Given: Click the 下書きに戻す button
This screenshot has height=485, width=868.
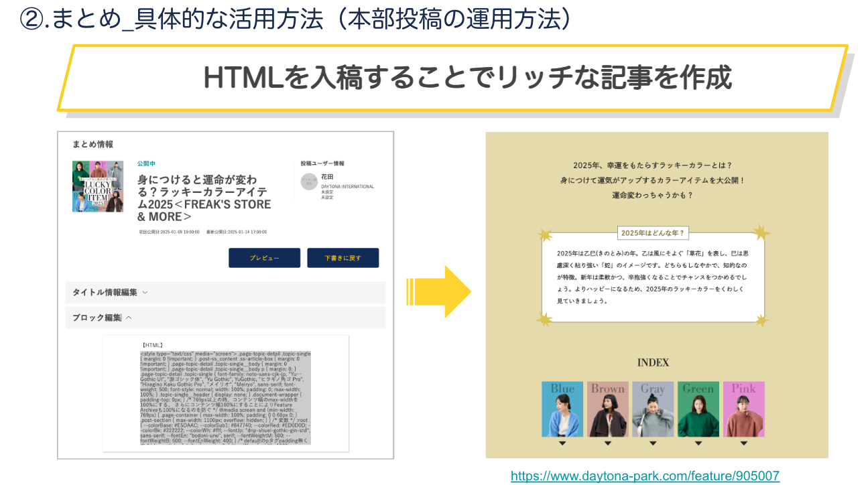Looking at the screenshot, I should click(x=343, y=257).
